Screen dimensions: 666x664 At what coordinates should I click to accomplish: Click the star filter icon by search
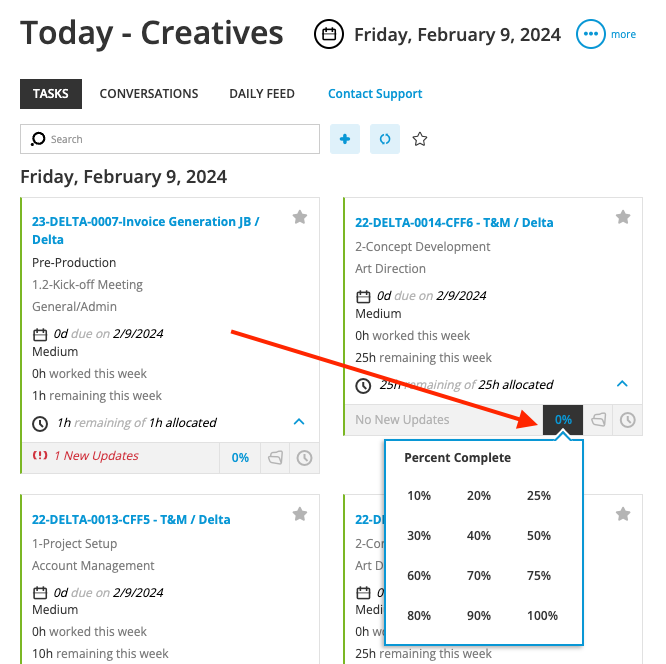point(420,139)
